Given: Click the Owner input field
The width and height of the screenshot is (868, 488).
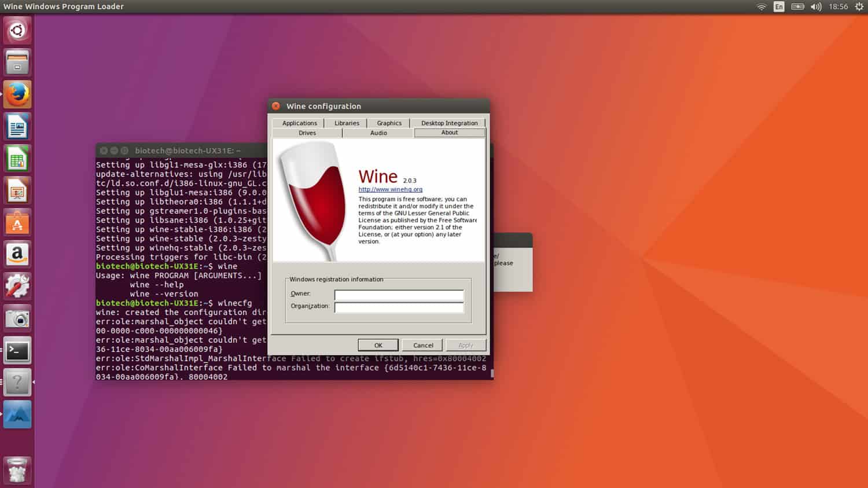Looking at the screenshot, I should [399, 295].
